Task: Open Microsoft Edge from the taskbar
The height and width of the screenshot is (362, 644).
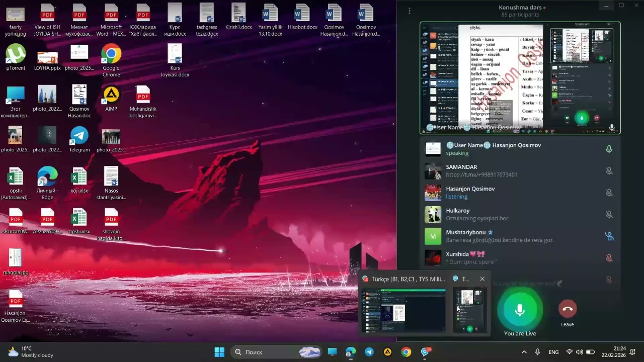Action: pyautogui.click(x=351, y=352)
